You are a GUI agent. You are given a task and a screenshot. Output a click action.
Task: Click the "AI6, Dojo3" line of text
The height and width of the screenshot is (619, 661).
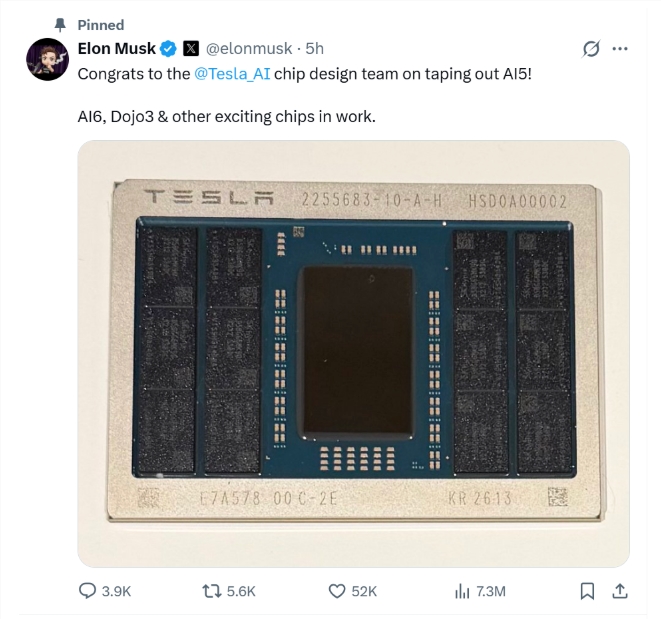point(226,117)
